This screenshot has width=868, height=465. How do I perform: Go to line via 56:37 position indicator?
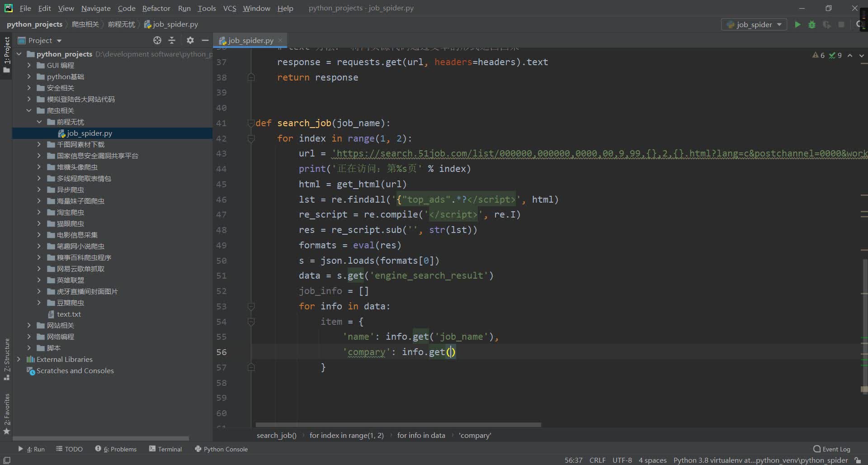click(x=573, y=460)
